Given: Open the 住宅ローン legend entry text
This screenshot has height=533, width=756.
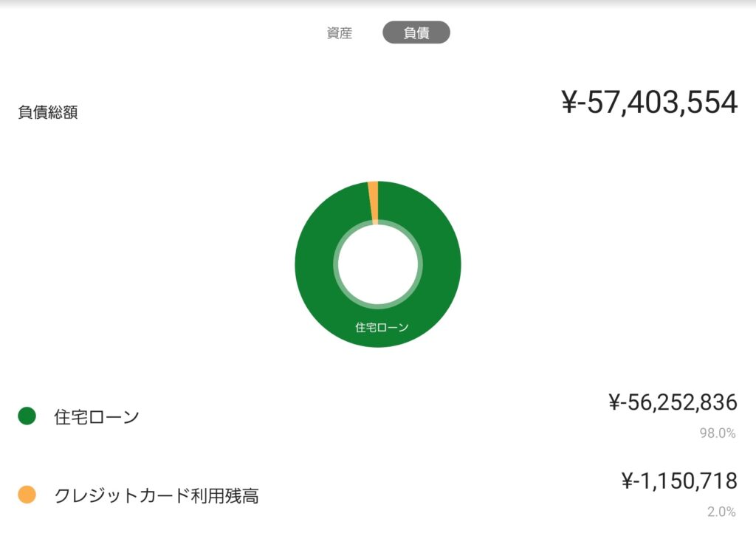Looking at the screenshot, I should click(x=97, y=417).
